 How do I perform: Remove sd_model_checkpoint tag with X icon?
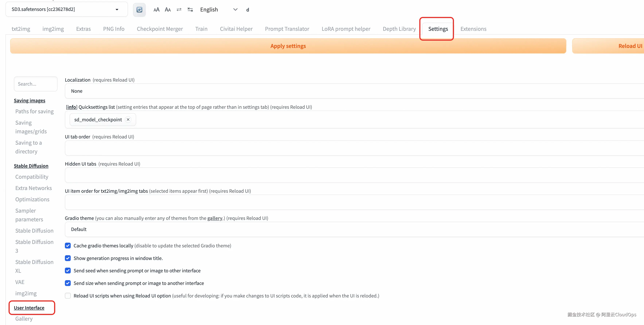tap(128, 120)
